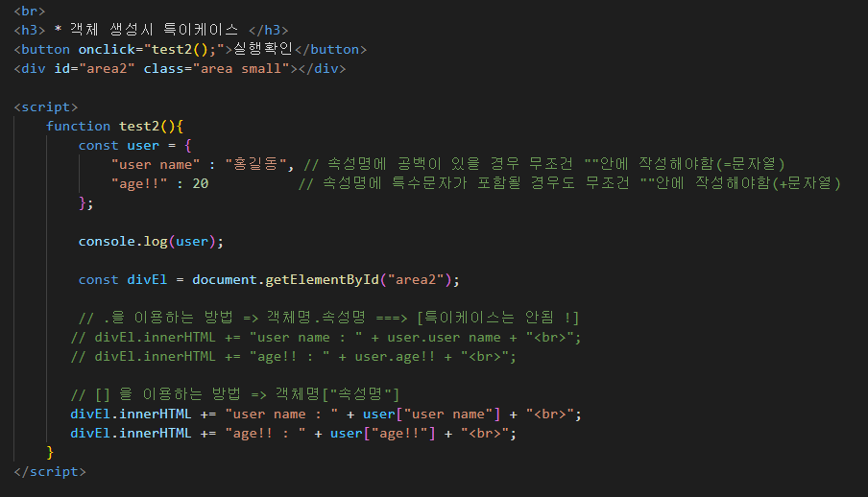Click the closing script tag
Viewport: 868px width, 497px height.
click(x=50, y=471)
